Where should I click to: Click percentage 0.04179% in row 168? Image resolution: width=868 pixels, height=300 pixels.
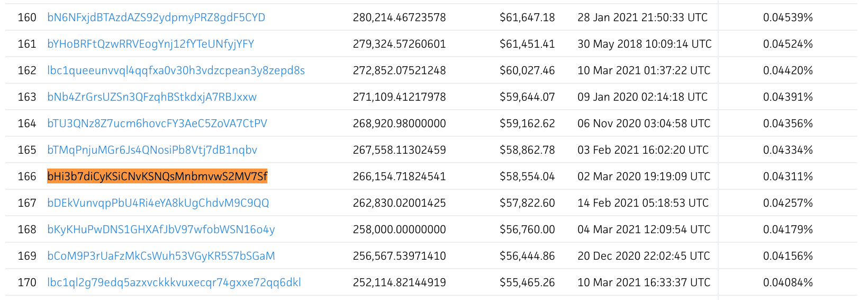pyautogui.click(x=788, y=230)
